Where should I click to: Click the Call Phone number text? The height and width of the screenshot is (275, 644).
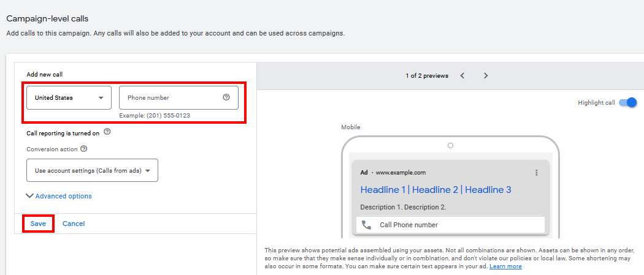pos(408,225)
